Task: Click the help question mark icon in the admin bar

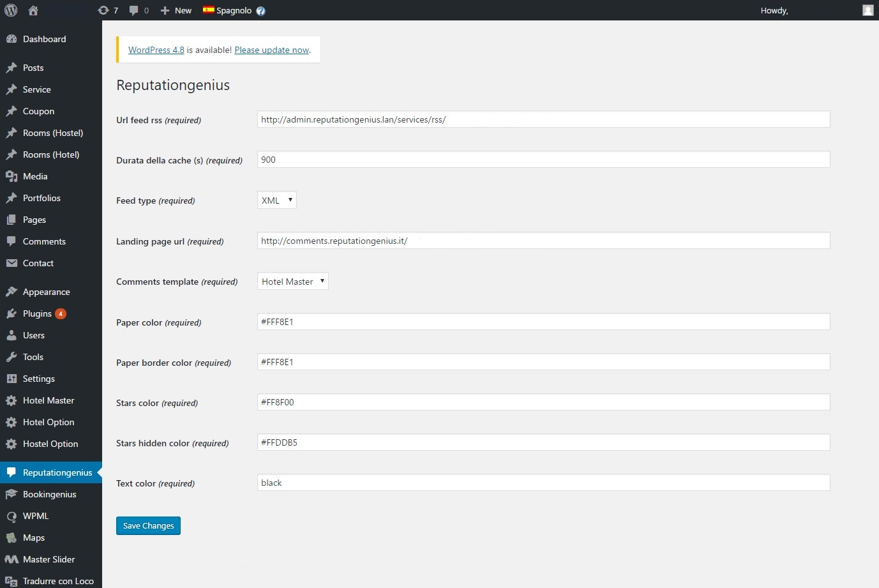Action: tap(260, 11)
